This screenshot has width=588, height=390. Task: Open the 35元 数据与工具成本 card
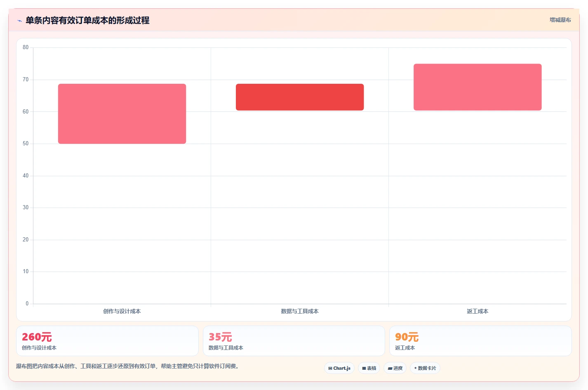pos(294,341)
